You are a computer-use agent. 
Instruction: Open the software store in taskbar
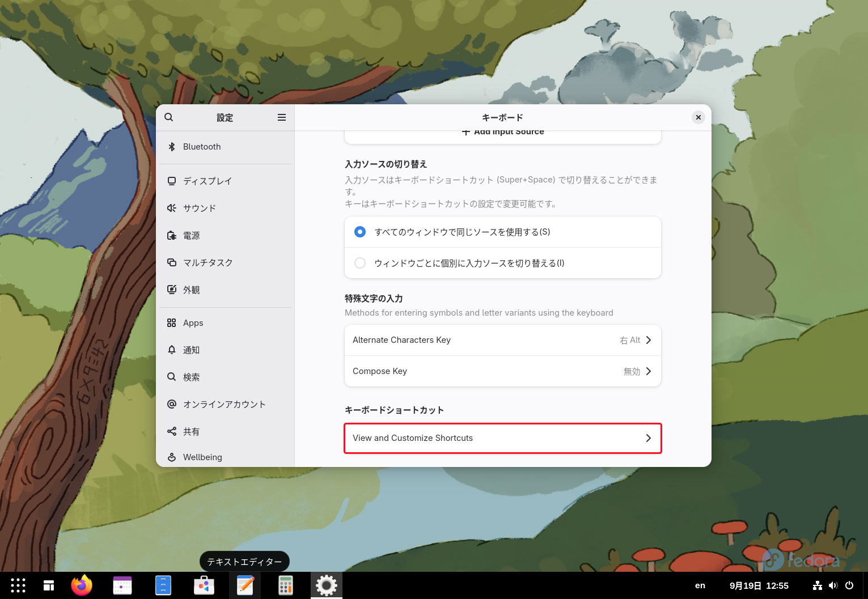coord(204,585)
